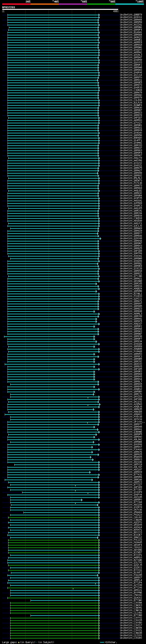Image resolution: width=146 pixels, height=644 pixels.
Task: Select the last hit label UniRef100_C3VZR0
Action: click(x=131, y=638)
